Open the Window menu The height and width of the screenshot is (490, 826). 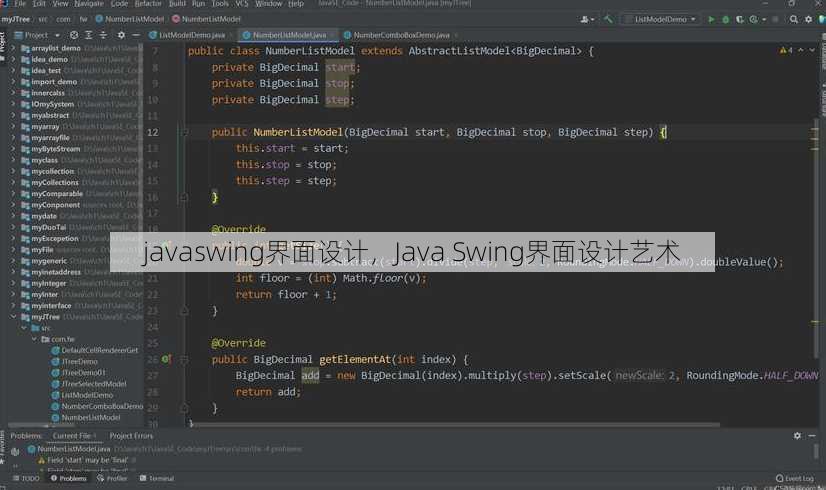269,4
